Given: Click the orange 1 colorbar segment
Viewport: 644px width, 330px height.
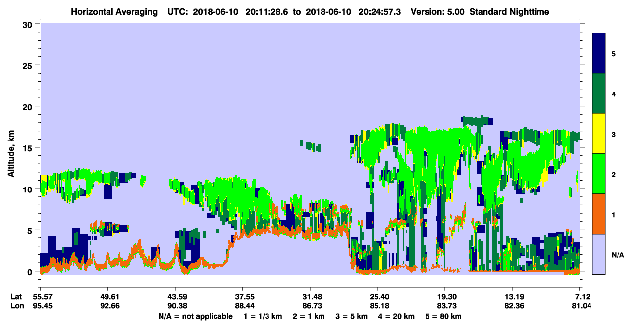Looking at the screenshot, I should pyautogui.click(x=599, y=214).
